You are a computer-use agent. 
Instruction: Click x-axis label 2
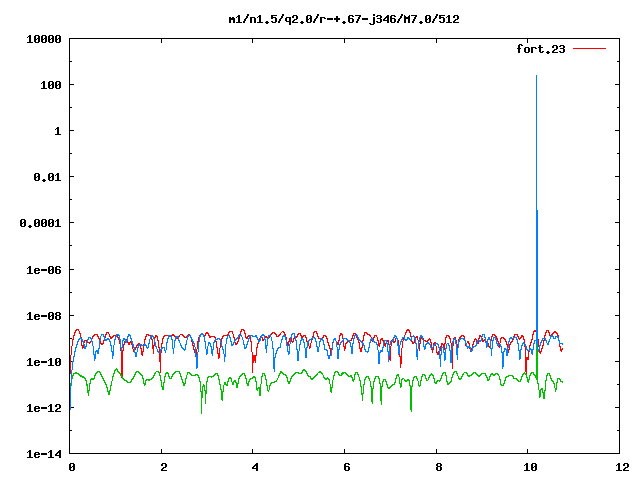tap(164, 467)
